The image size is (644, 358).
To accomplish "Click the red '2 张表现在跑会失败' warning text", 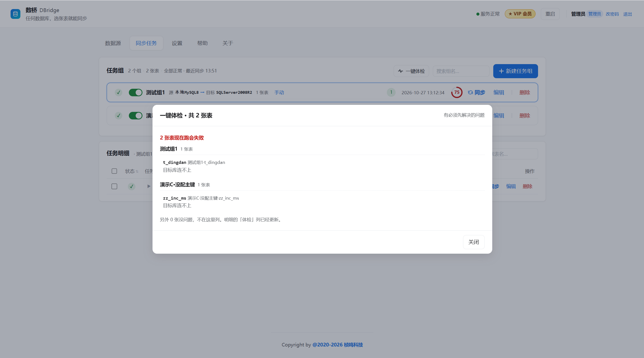I will [x=182, y=138].
